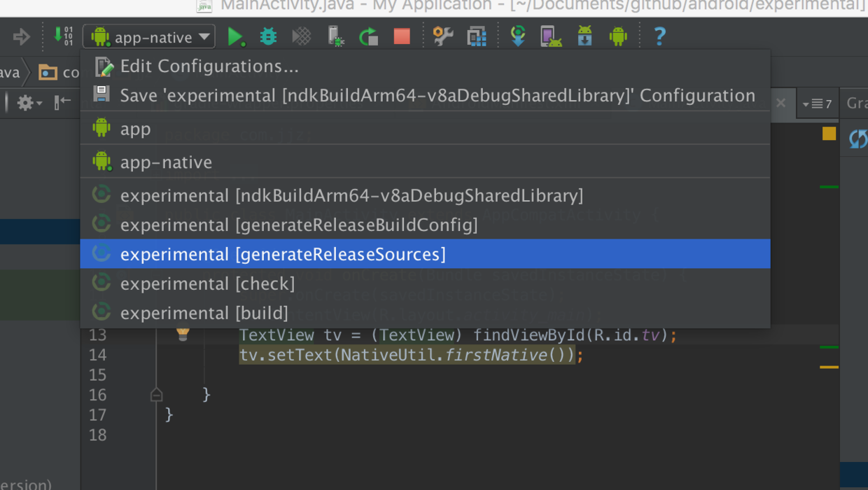
Task: Click the Gradle refresh icon on right panel
Action: coord(858,139)
